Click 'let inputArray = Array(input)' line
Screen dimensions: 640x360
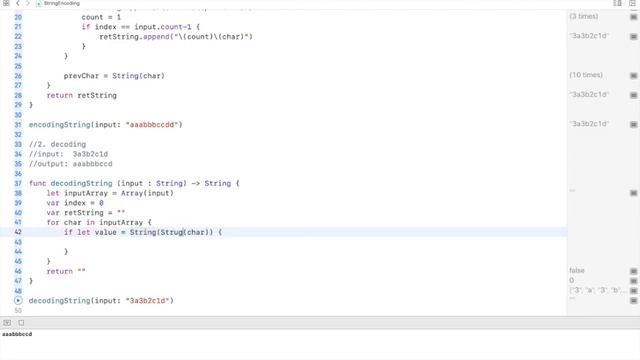[x=110, y=193]
